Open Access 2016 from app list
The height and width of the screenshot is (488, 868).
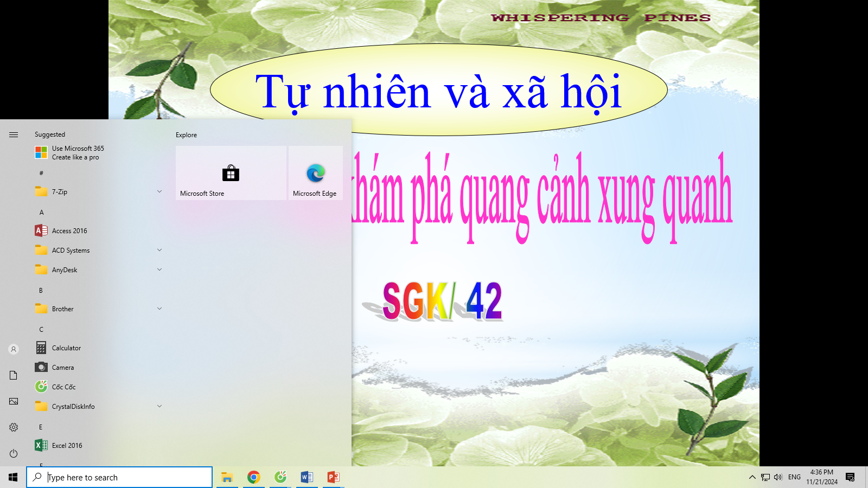(69, 231)
